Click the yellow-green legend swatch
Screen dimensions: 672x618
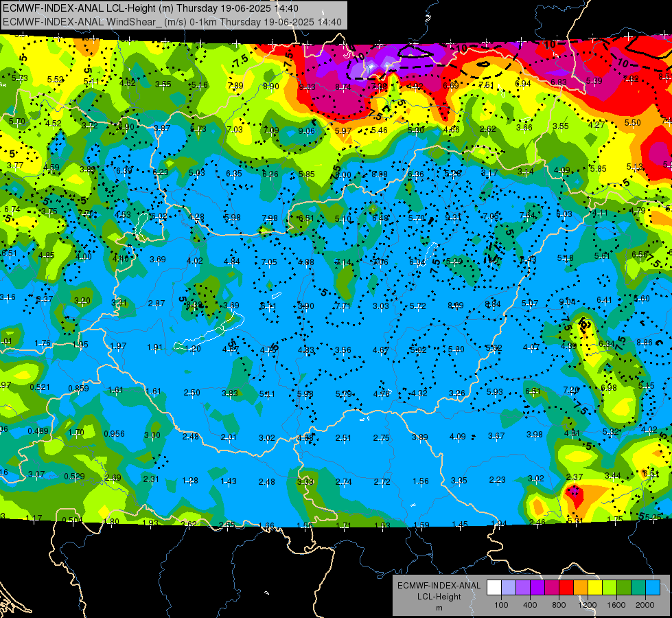(610, 587)
